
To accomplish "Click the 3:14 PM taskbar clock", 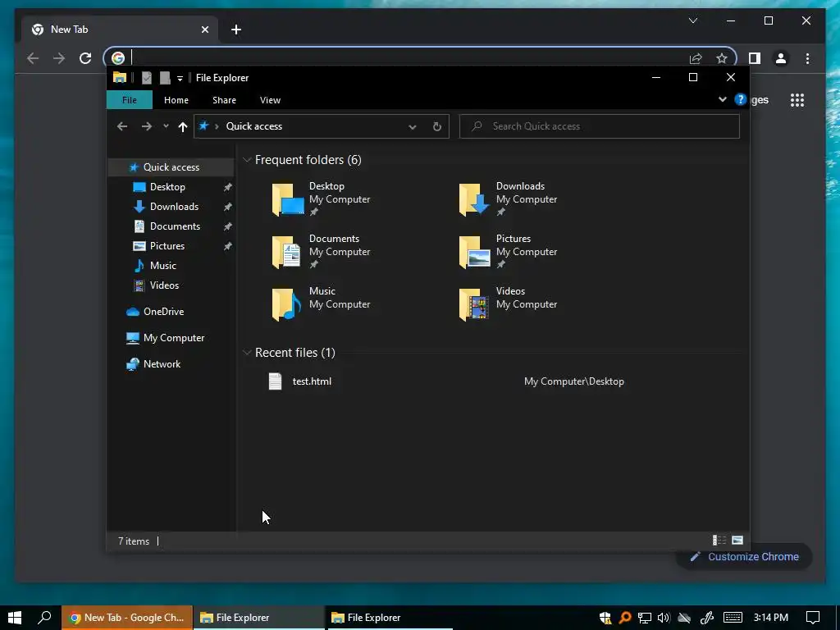I will tap(770, 618).
